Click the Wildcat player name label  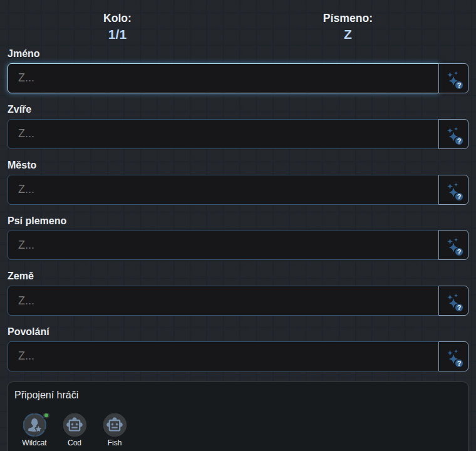tap(34, 443)
